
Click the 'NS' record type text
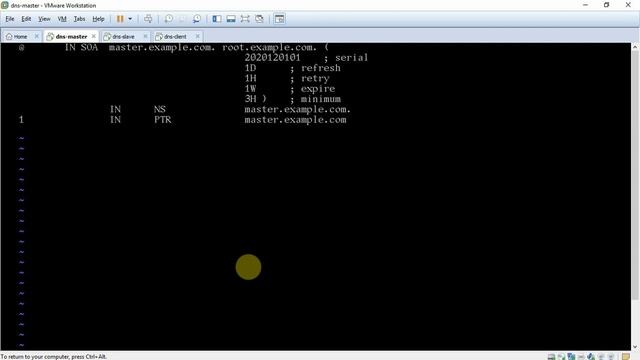coord(160,109)
